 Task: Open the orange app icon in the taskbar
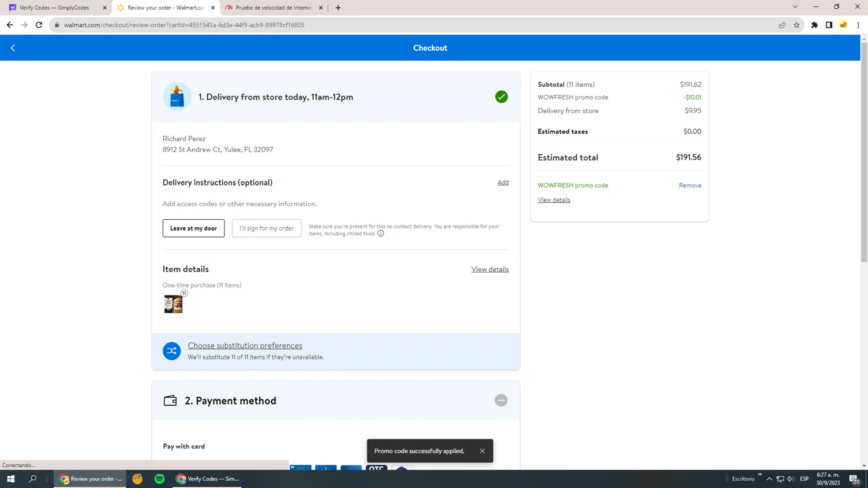(137, 479)
